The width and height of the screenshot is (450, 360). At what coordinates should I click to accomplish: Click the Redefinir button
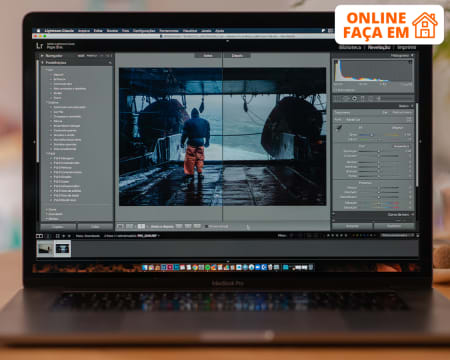[394, 226]
